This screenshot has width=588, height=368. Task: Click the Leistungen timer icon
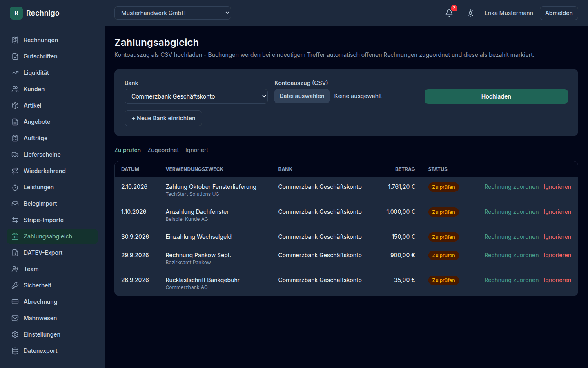(15, 187)
